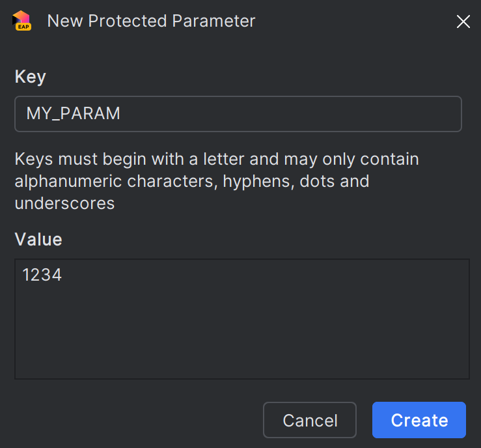Click the key naming rules hint text
The height and width of the screenshot is (448, 481).
pyautogui.click(x=216, y=181)
